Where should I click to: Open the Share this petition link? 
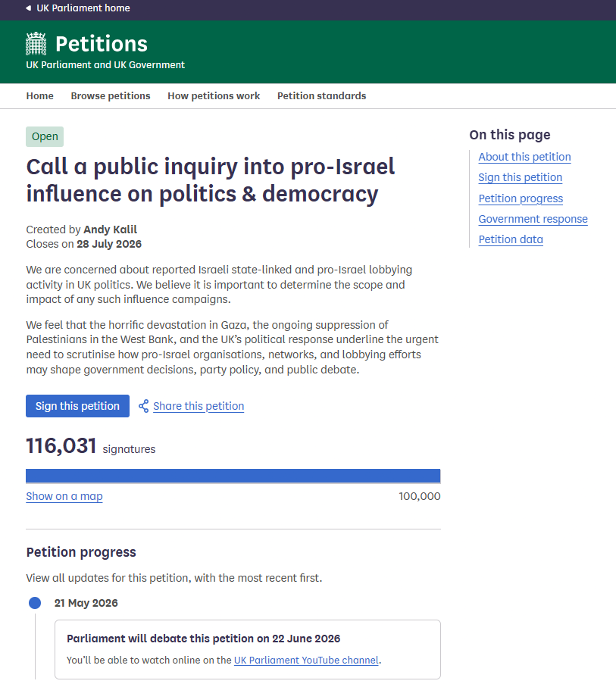(x=199, y=406)
